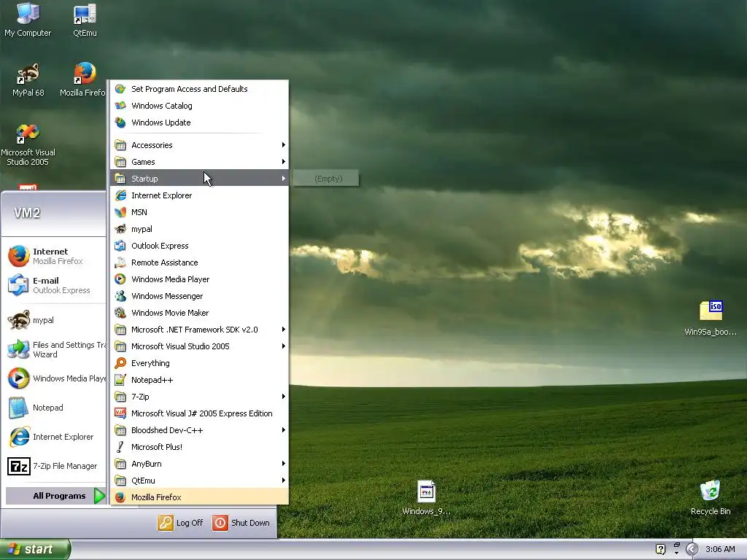Expand the Startup folder submenu

[x=199, y=179]
